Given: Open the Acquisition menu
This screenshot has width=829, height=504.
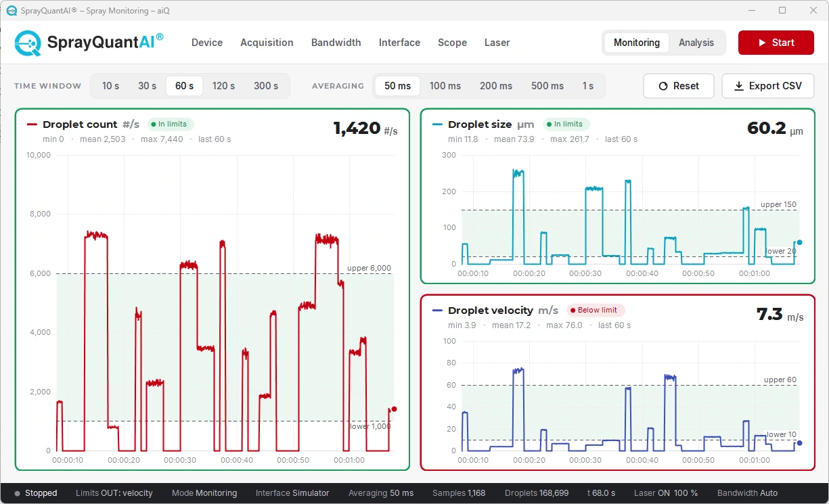Looking at the screenshot, I should pos(267,43).
